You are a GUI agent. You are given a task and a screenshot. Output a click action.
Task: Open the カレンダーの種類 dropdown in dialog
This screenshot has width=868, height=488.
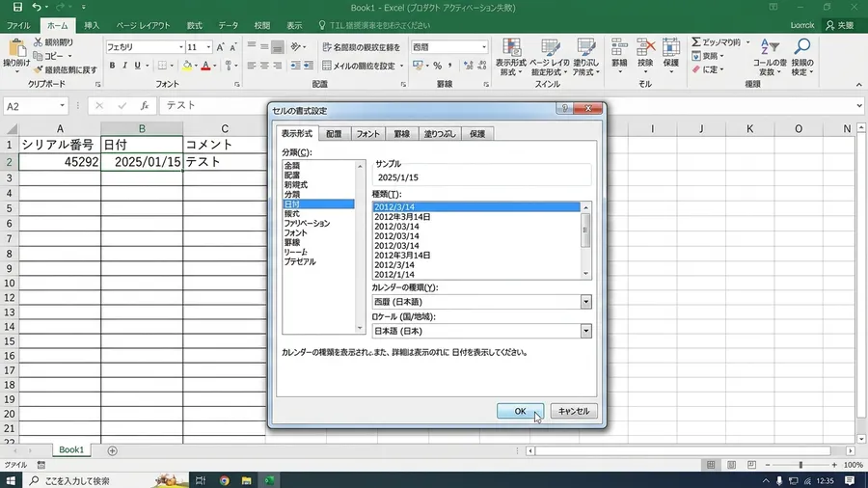585,302
